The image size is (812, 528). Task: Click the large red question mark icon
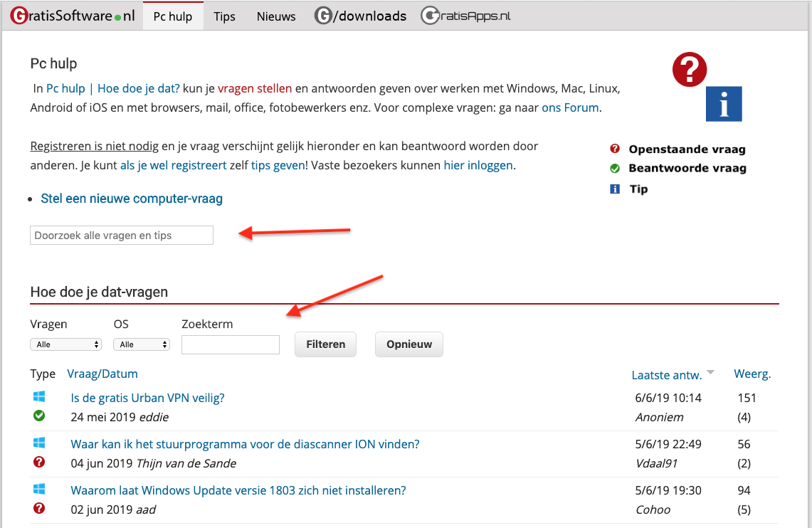[x=690, y=70]
